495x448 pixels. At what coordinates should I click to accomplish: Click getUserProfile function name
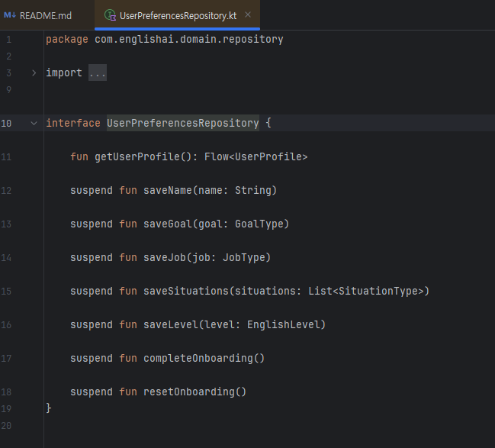[x=137, y=156]
